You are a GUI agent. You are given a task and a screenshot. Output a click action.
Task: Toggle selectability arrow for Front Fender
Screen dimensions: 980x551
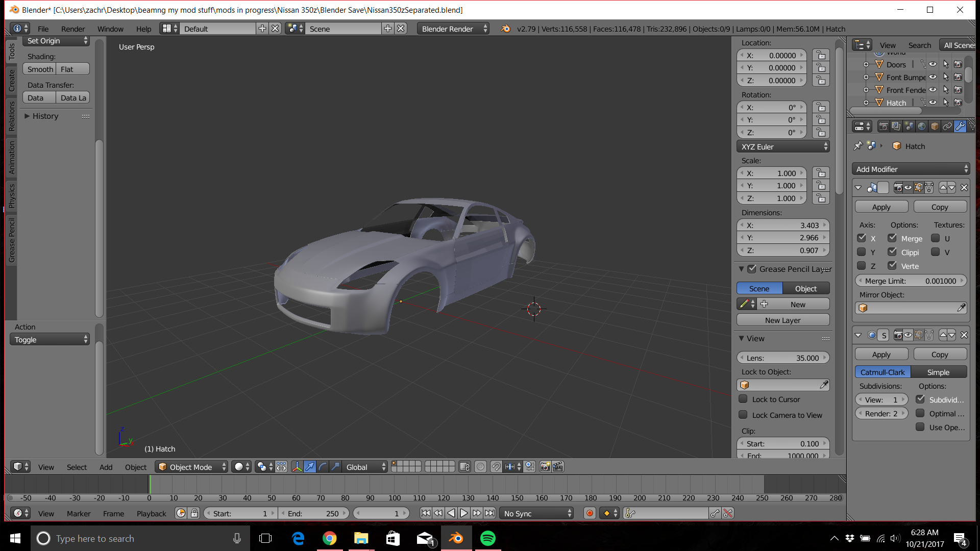pos(945,90)
